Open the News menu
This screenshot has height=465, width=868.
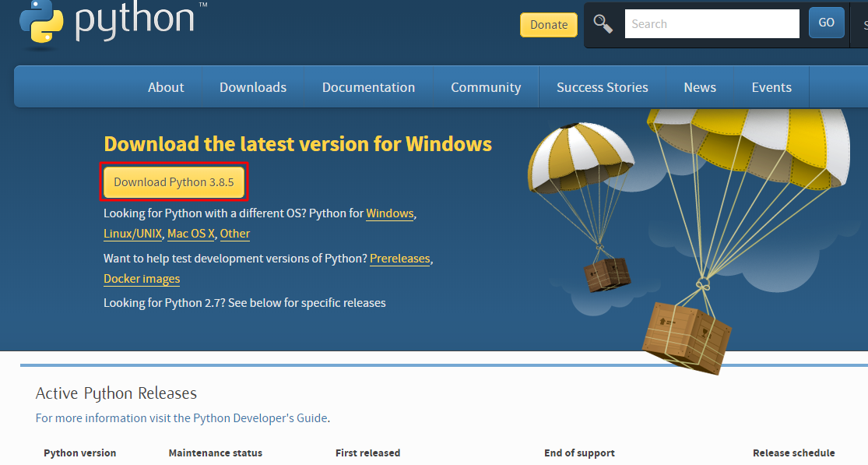[x=700, y=87]
